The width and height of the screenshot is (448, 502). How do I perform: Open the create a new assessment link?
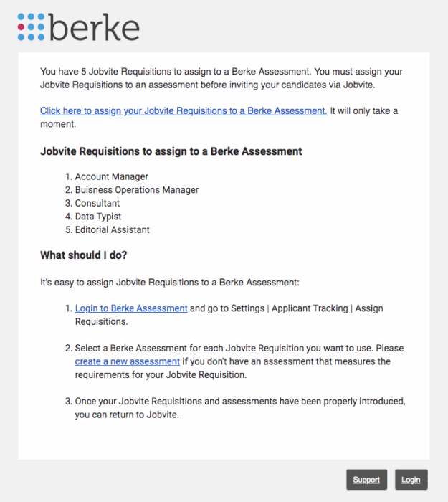click(x=128, y=361)
